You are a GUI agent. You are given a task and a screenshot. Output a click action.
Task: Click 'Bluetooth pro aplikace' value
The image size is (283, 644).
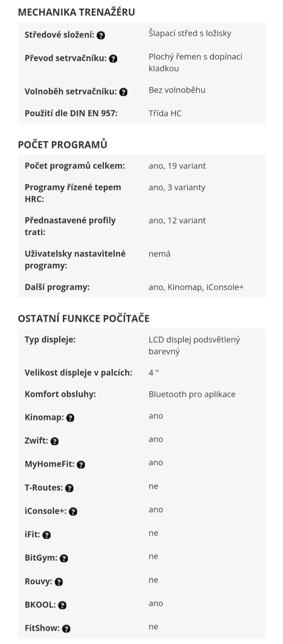[x=192, y=394]
